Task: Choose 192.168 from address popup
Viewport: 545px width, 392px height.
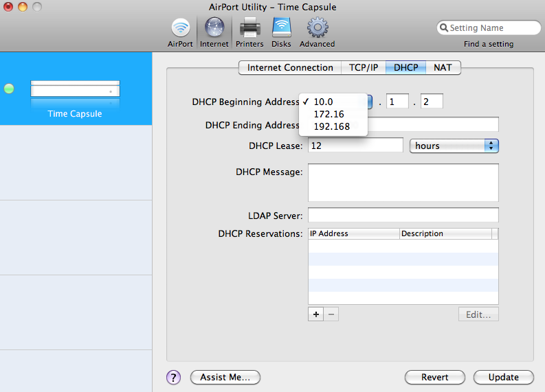Action: [333, 126]
